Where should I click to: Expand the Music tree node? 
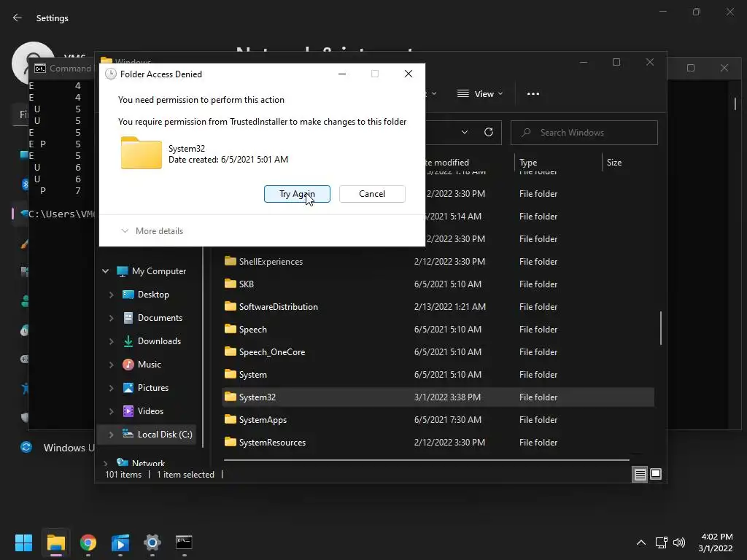pyautogui.click(x=111, y=365)
